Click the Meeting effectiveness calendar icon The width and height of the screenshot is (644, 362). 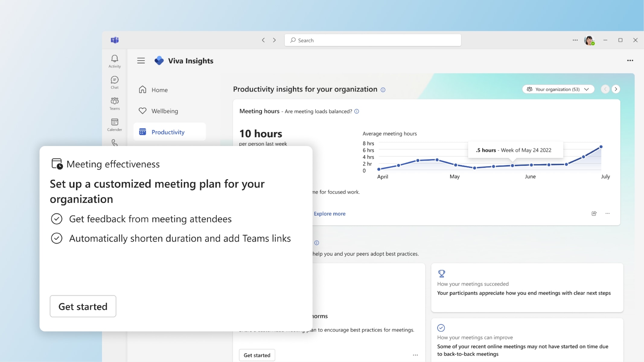[x=57, y=164]
